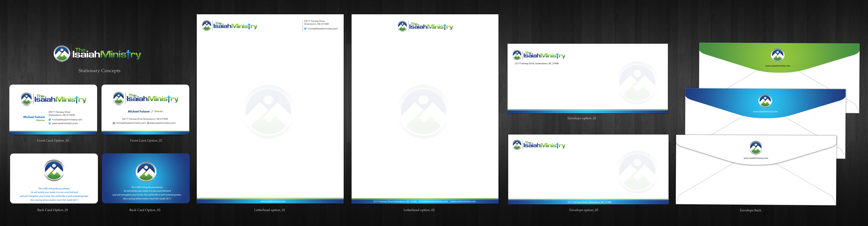Open michael@isaiahministry.com link on Letterhead option_01 header
The width and height of the screenshot is (868, 226).
click(x=323, y=29)
